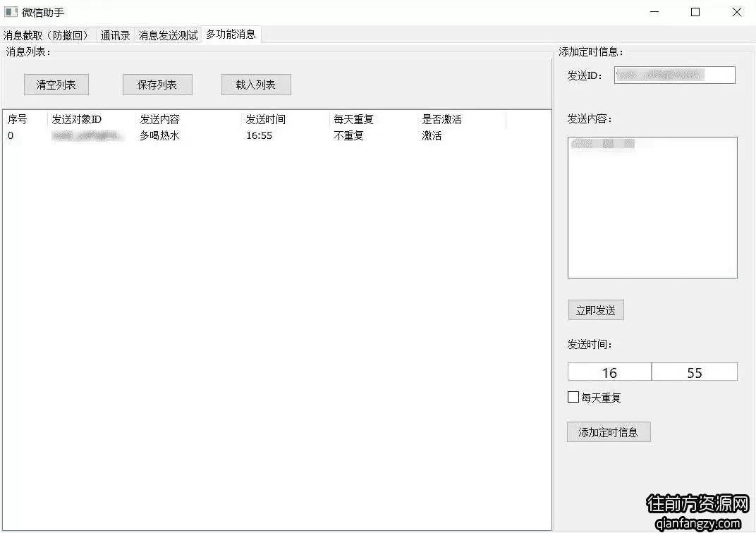Screen dimensions: 756x533
Task: Click the 发送对象ID column header
Action: (92, 119)
